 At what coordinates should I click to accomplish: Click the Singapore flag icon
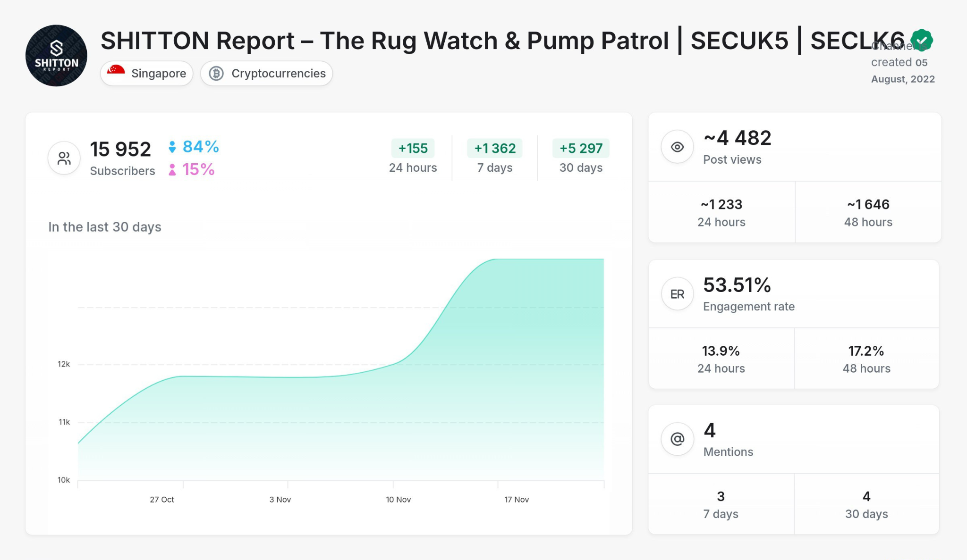115,73
